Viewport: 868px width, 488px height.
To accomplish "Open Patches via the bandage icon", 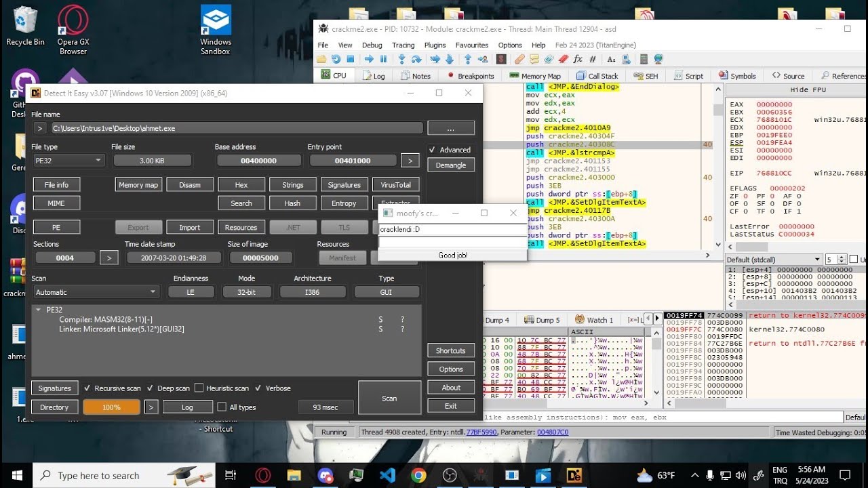I will (x=519, y=59).
